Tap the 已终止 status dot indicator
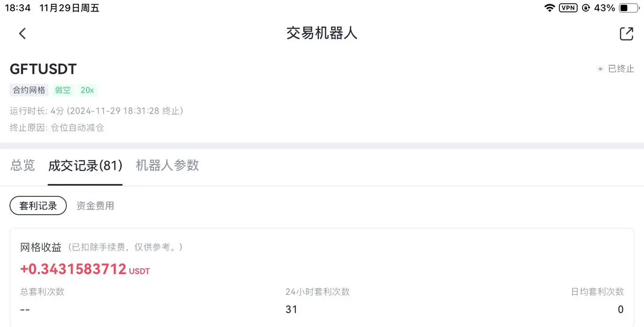Screen dimensions: 644x327 tap(600, 69)
